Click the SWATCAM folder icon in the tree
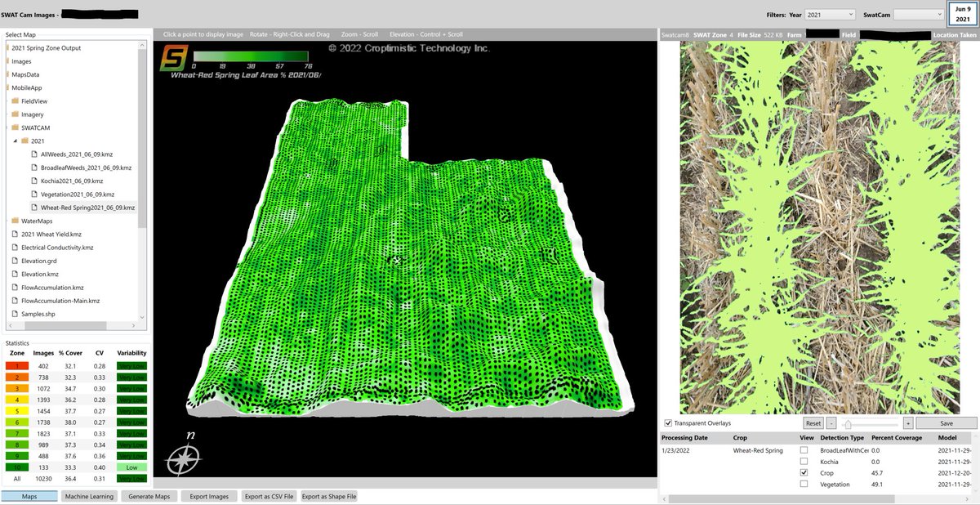The height and width of the screenshot is (505, 980). click(x=15, y=127)
